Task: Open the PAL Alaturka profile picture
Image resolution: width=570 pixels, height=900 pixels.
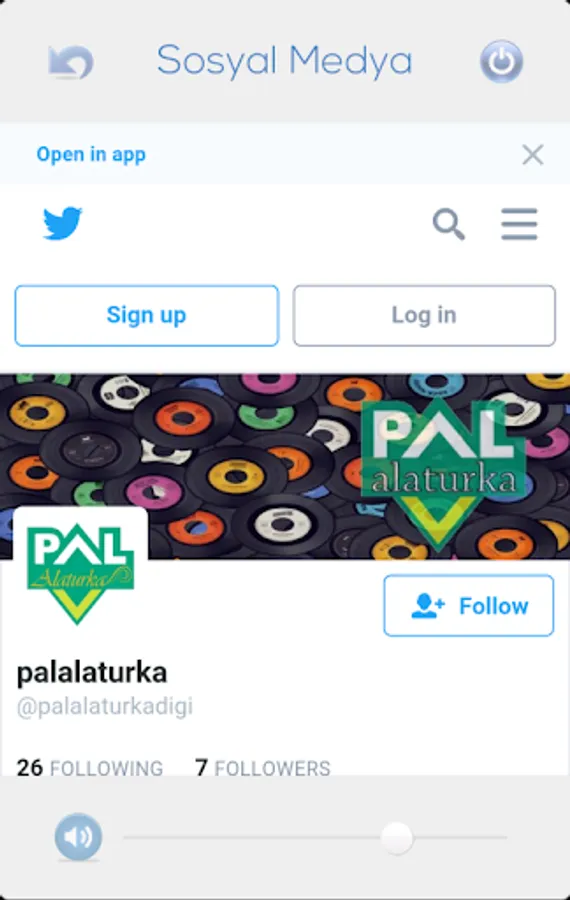Action: [x=80, y=573]
